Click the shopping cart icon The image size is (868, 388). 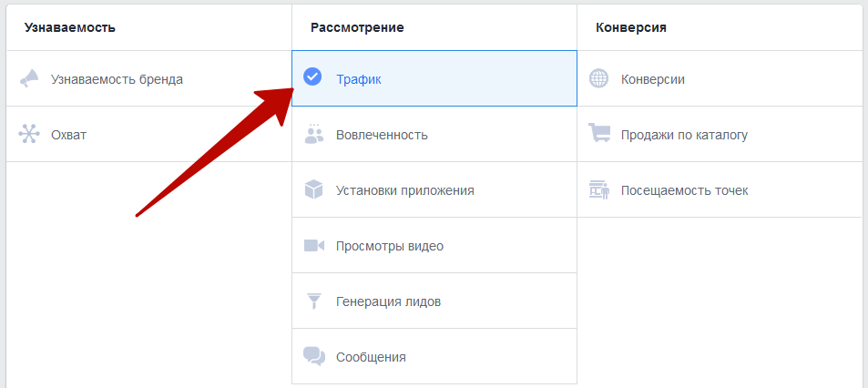click(599, 135)
